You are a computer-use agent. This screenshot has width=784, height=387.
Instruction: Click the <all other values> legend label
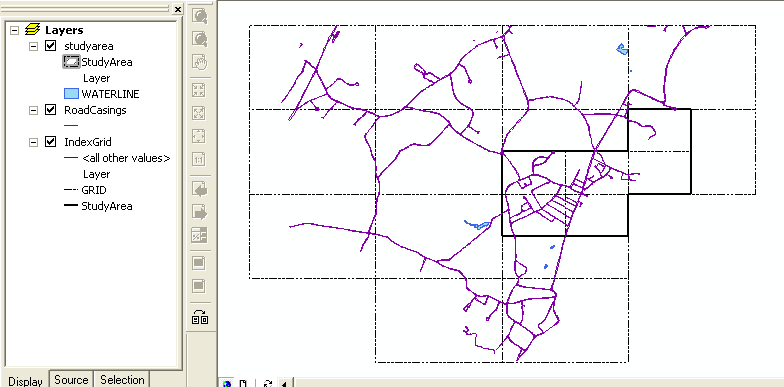(126, 158)
